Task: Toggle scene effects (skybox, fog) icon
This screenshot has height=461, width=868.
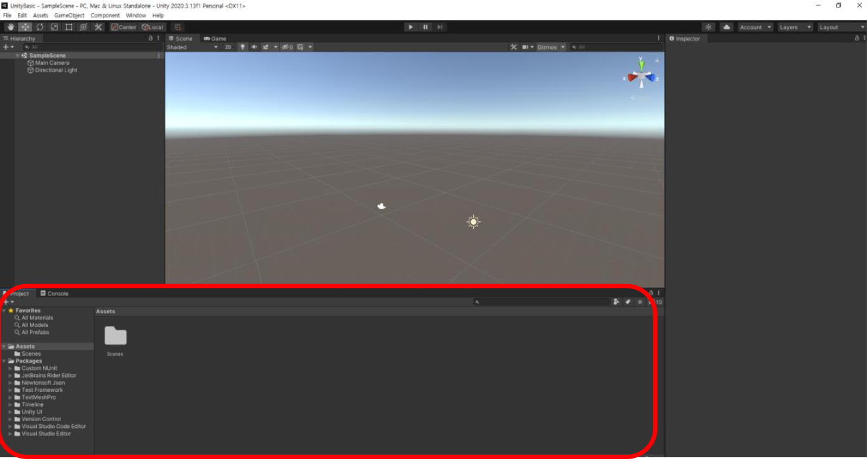Action: (265, 47)
